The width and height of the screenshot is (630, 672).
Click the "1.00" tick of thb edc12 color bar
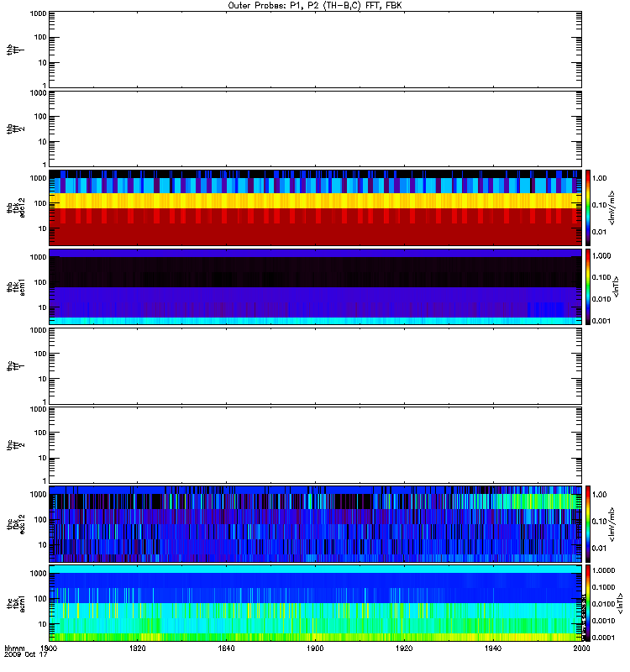click(x=600, y=178)
